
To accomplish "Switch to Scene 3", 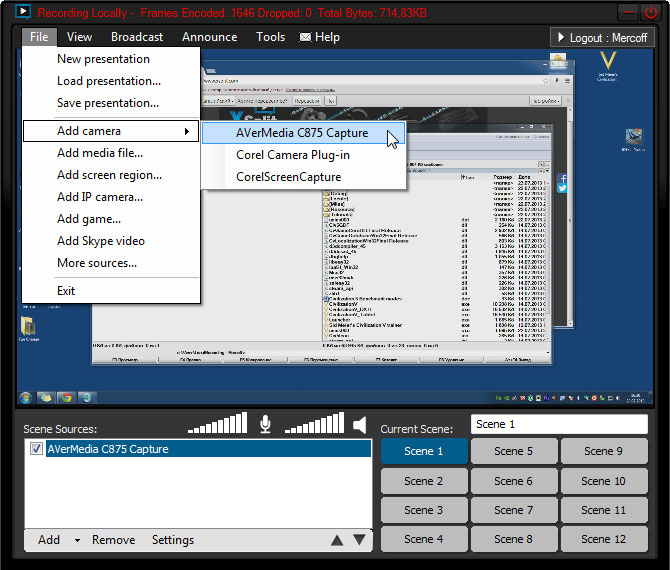I will pos(424,510).
